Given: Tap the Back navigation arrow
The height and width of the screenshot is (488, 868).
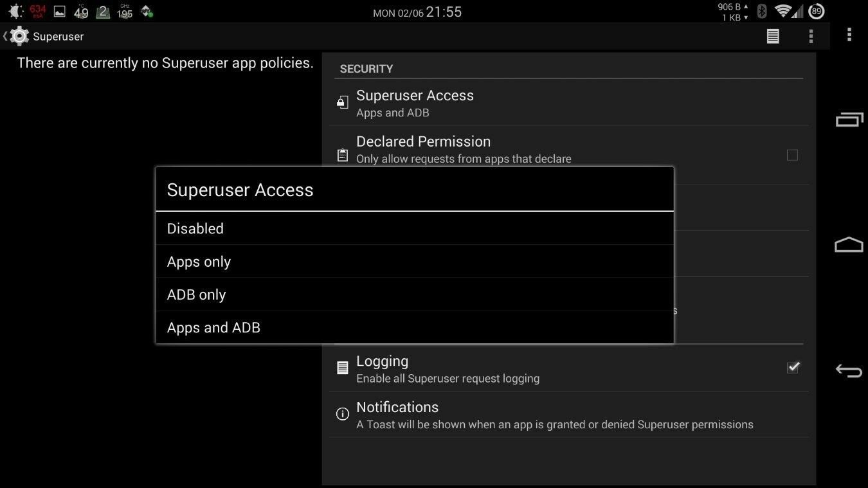Looking at the screenshot, I should pos(849,370).
